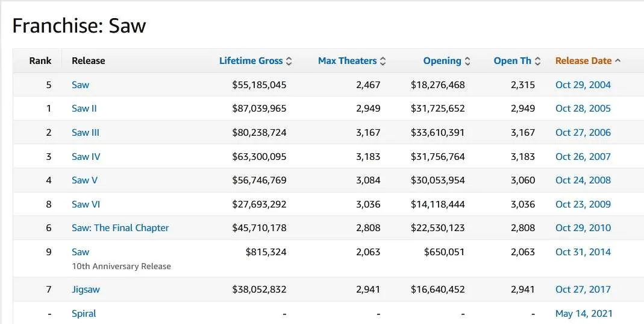644x324 pixels.
Task: Open the Oct 28, 2005 release date
Action: coord(583,109)
